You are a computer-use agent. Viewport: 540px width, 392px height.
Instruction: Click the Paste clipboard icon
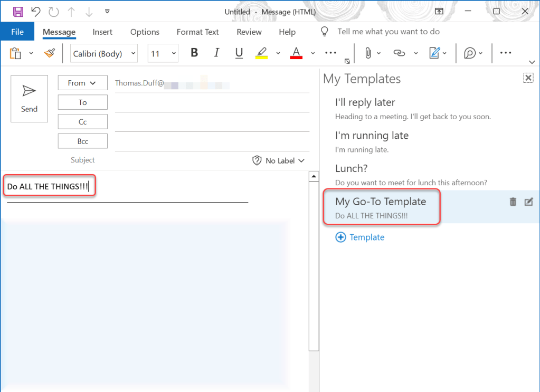15,53
